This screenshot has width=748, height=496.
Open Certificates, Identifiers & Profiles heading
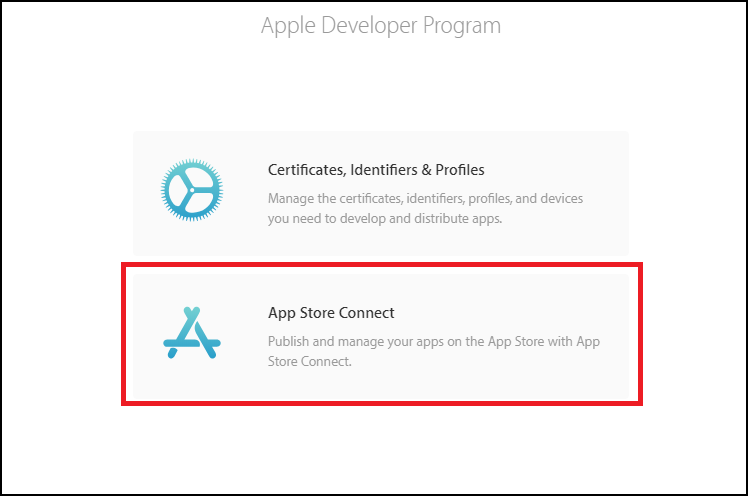(x=376, y=170)
